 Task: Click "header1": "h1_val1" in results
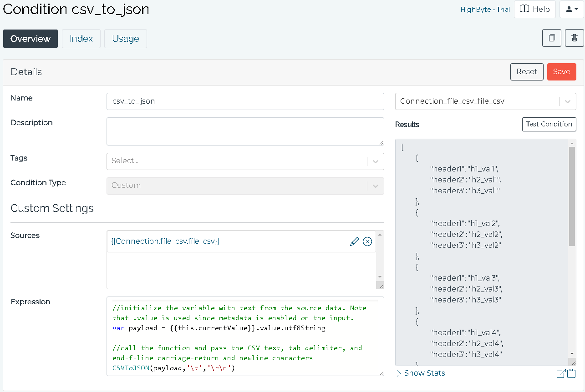(465, 169)
